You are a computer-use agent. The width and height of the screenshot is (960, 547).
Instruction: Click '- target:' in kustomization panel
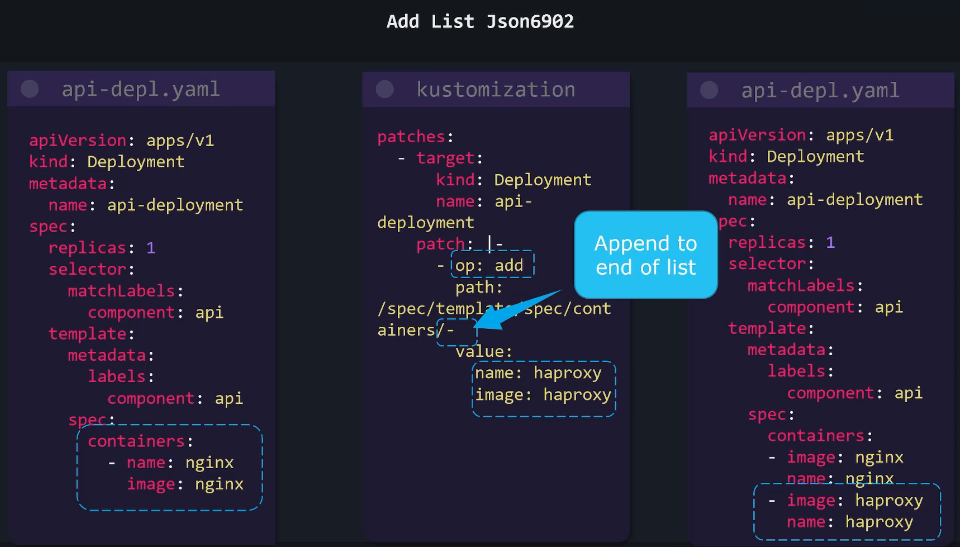coord(440,158)
